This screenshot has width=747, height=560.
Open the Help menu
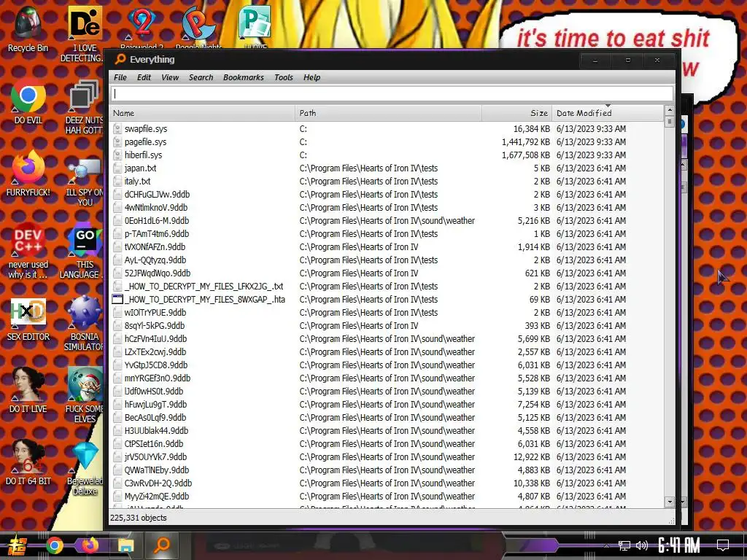coord(311,77)
